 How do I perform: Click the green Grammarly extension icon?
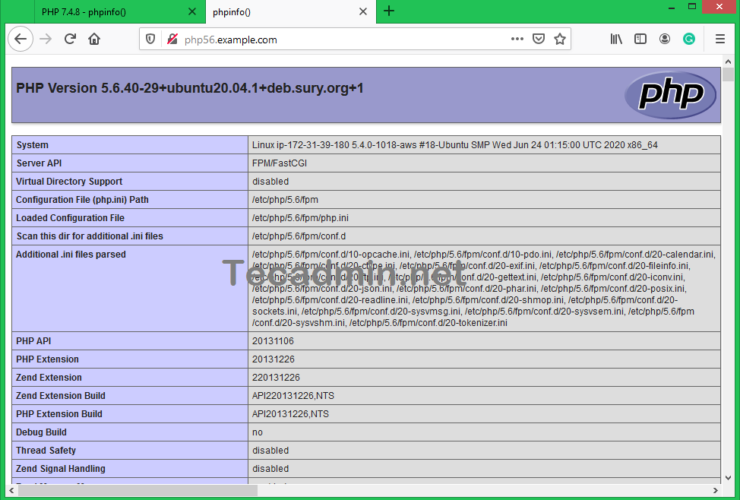tap(689, 39)
